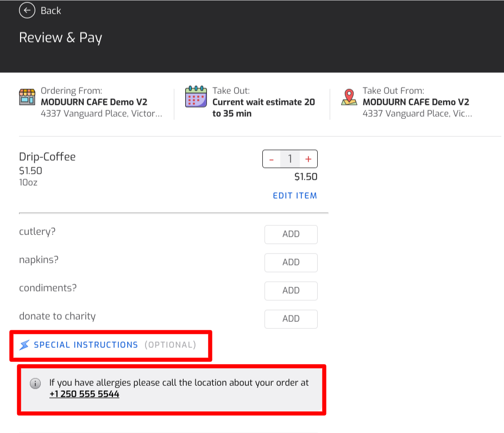The height and width of the screenshot is (433, 504).
Task: Click the 'Take Out:' caption
Action: pos(231,91)
